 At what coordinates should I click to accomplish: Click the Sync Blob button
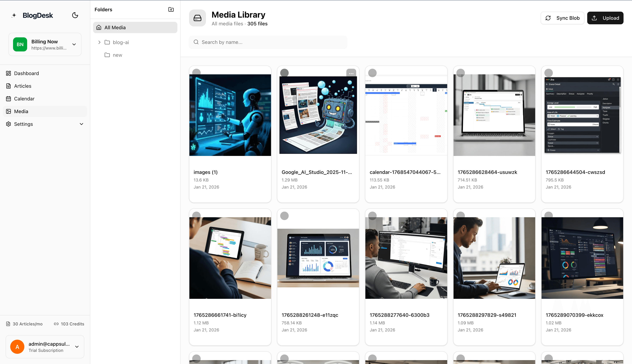(562, 18)
